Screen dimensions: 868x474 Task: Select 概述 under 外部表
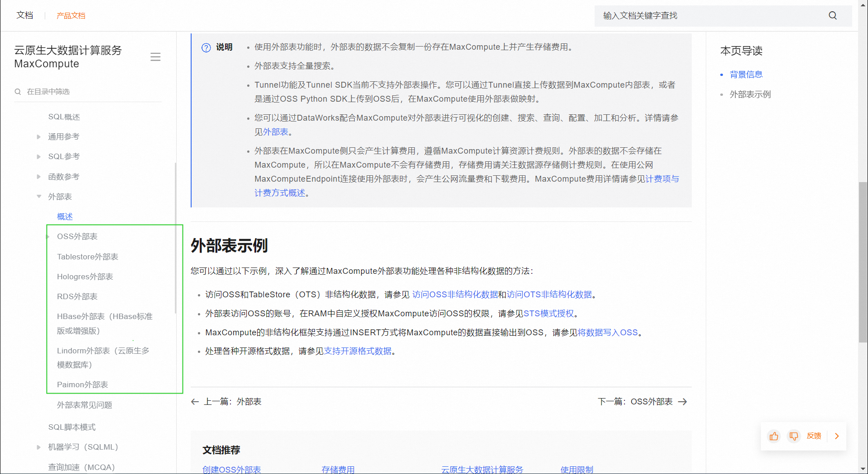coord(65,216)
